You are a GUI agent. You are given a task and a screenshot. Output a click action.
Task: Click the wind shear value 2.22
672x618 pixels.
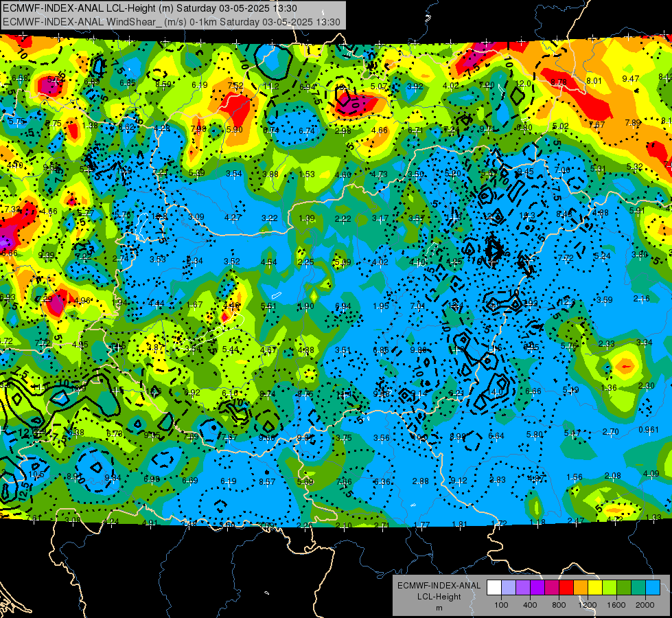(x=343, y=219)
